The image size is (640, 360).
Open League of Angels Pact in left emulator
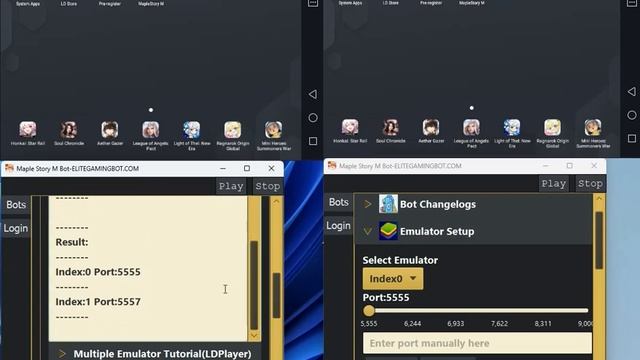click(x=151, y=129)
